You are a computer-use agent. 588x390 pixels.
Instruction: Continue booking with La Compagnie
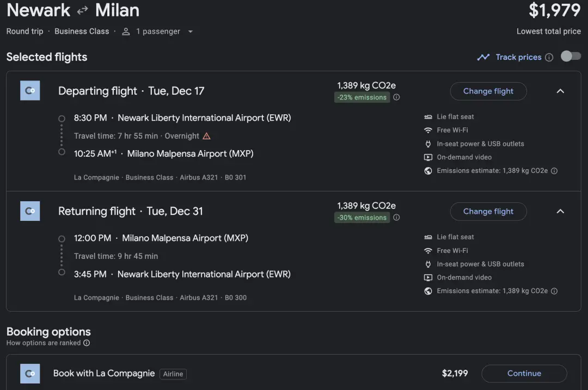[x=524, y=374]
